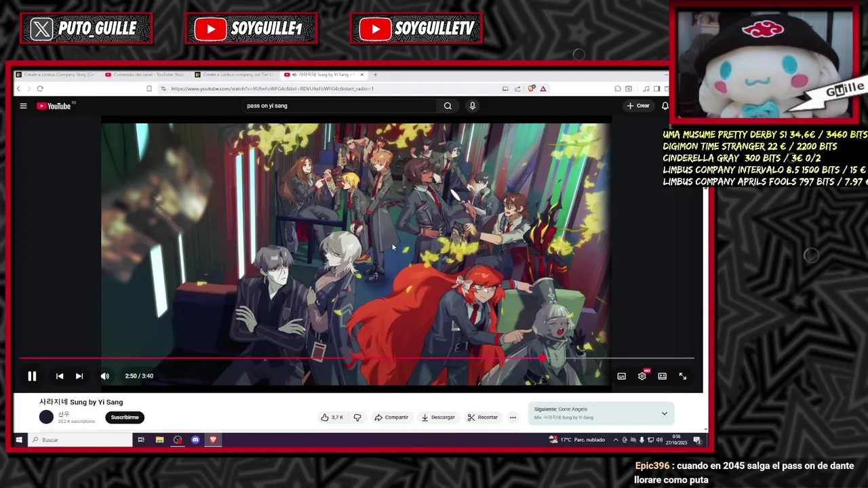Enter fullscreen video mode

click(683, 376)
